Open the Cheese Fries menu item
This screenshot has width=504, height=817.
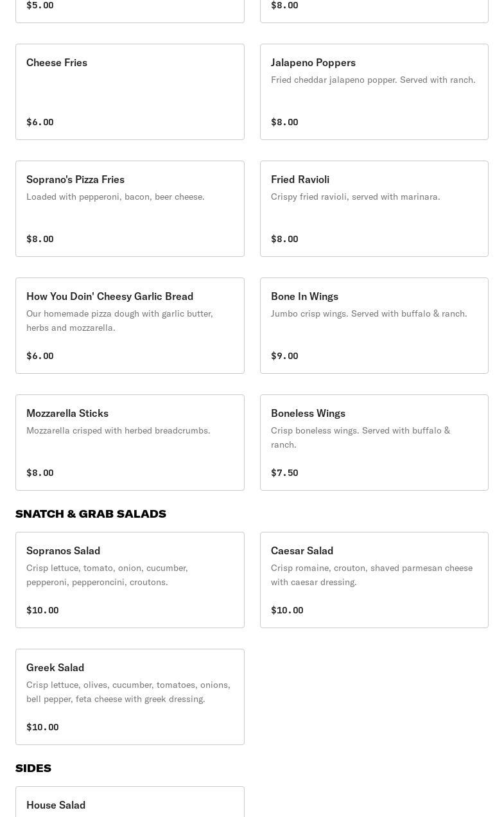click(130, 91)
